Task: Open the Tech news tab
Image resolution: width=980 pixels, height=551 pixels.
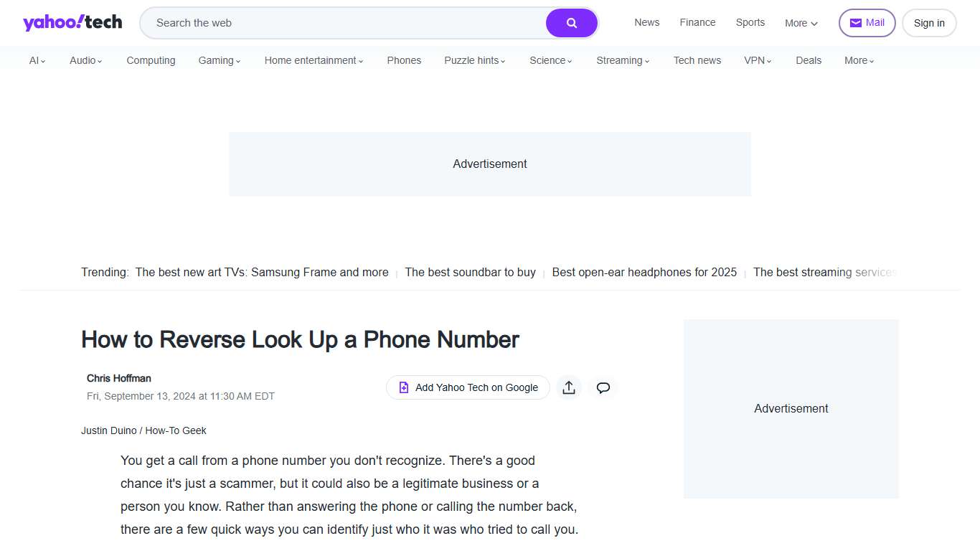Action: (697, 60)
